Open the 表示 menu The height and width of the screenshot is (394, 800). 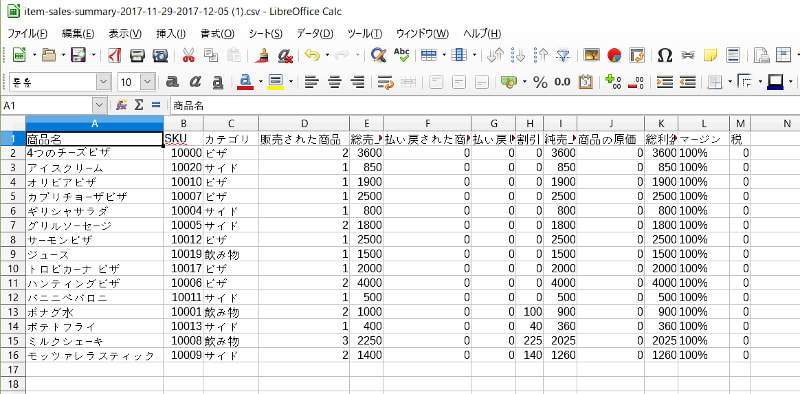point(125,34)
